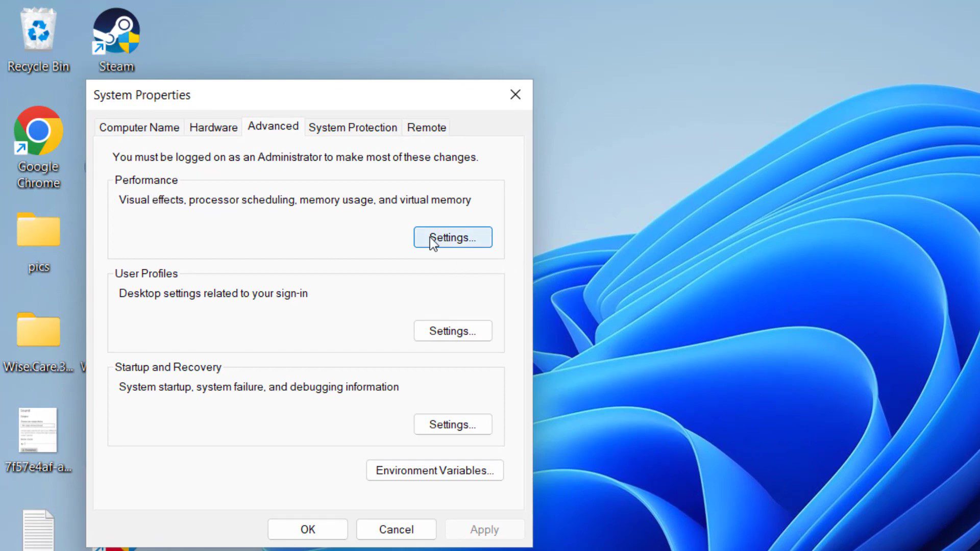This screenshot has height=551, width=980.
Task: Confirm with the OK button
Action: 308,529
